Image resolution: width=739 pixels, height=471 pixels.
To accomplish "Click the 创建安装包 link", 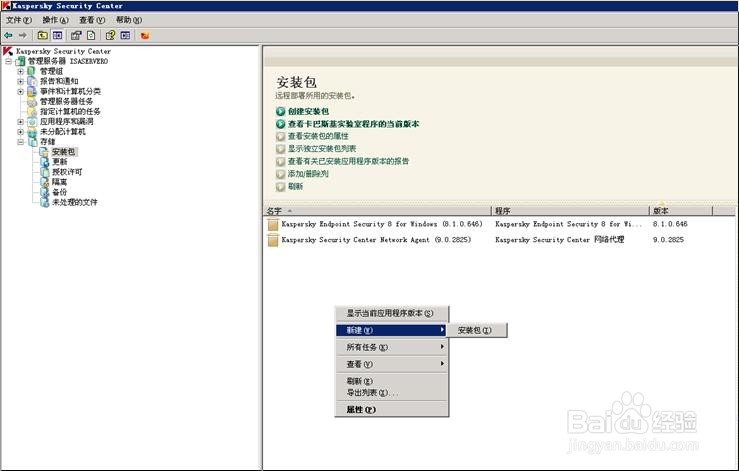I will pyautogui.click(x=308, y=111).
